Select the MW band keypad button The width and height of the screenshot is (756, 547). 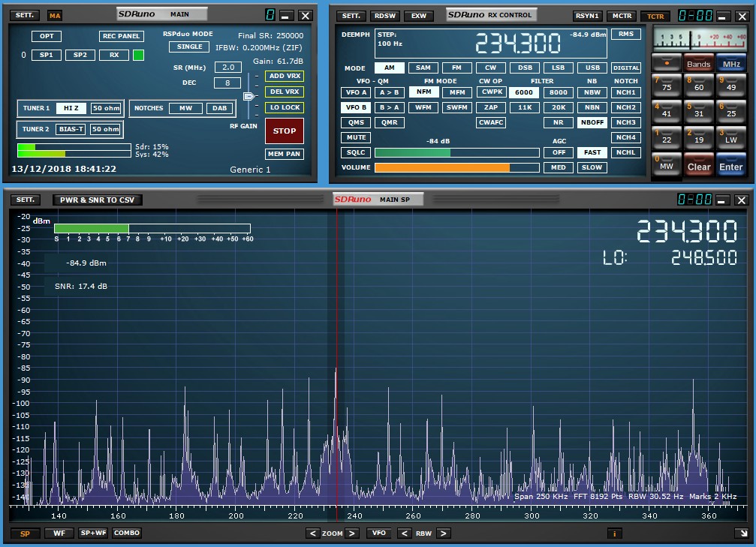[x=667, y=164]
